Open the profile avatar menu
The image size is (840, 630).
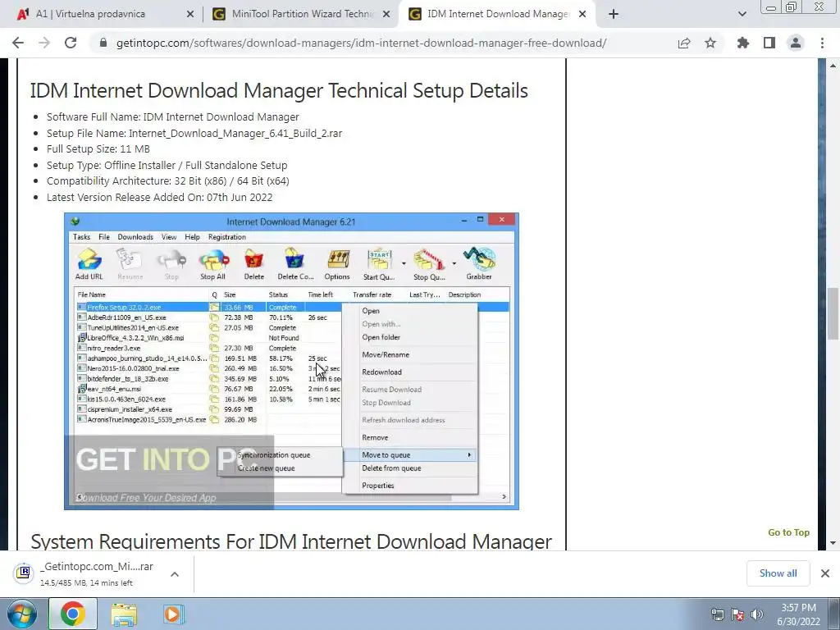[x=796, y=43]
